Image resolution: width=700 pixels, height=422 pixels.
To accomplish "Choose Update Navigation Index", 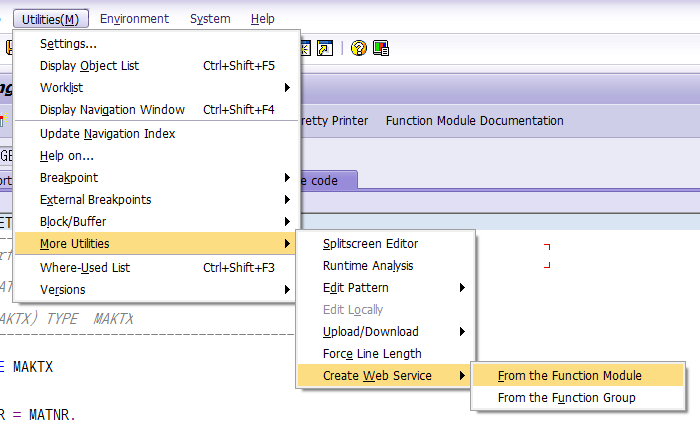I will point(156,134).
